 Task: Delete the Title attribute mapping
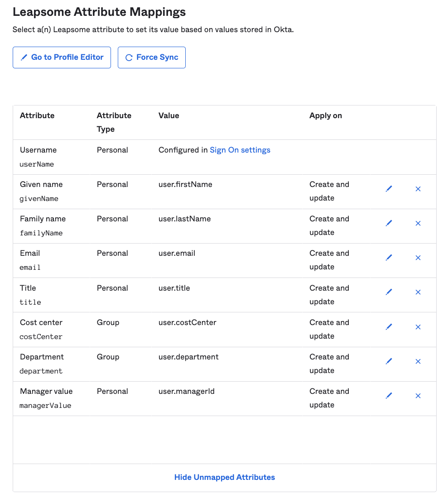point(418,292)
